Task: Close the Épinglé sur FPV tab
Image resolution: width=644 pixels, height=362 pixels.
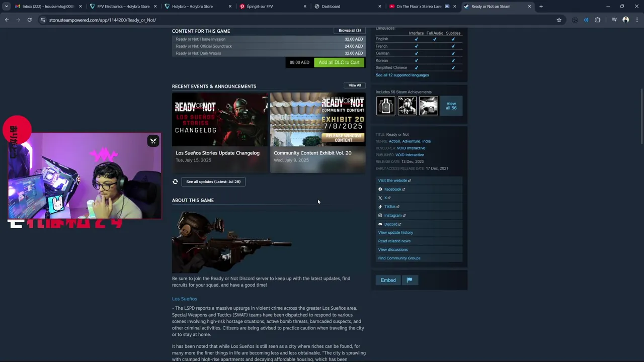Action: coord(304,7)
